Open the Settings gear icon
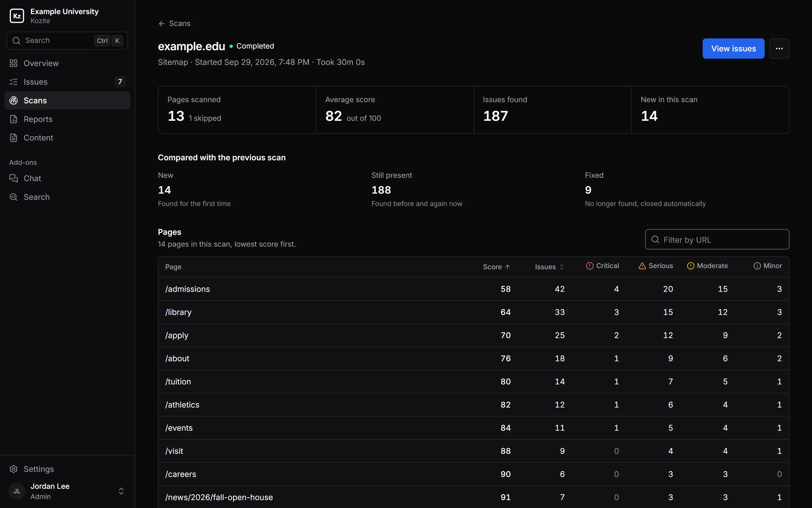 point(14,469)
